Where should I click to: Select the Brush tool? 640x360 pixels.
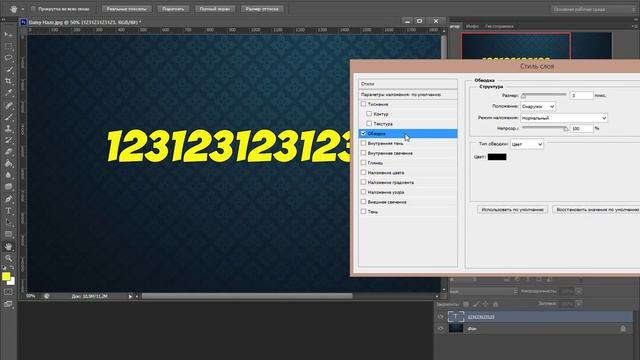pos(8,117)
